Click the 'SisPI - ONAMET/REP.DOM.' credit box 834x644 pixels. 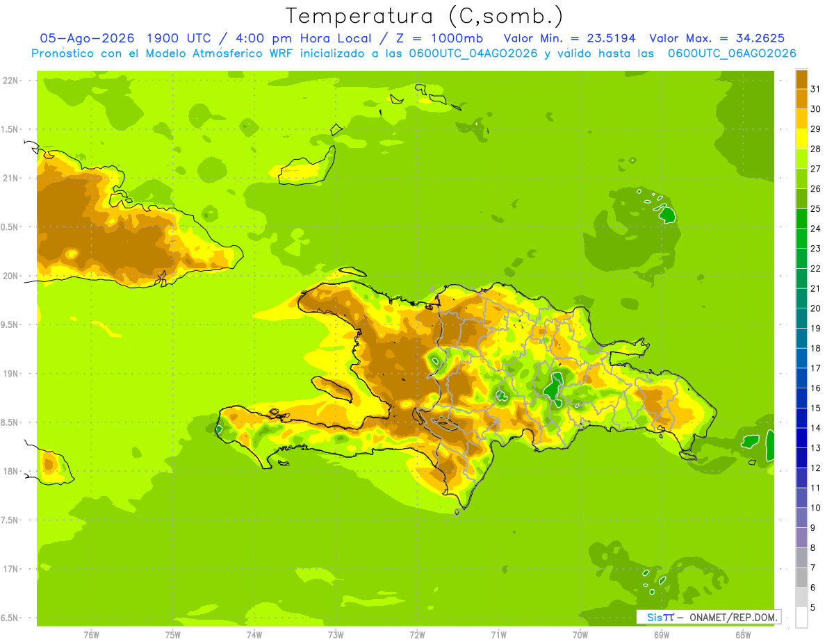point(708,617)
